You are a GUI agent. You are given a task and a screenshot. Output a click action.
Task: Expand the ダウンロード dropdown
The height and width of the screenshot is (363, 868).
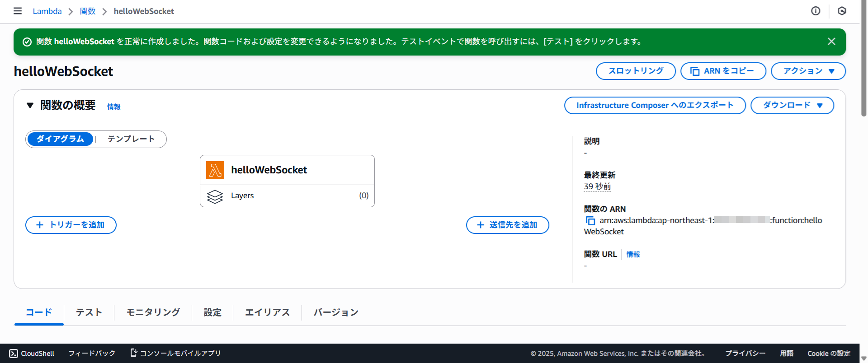tap(792, 106)
